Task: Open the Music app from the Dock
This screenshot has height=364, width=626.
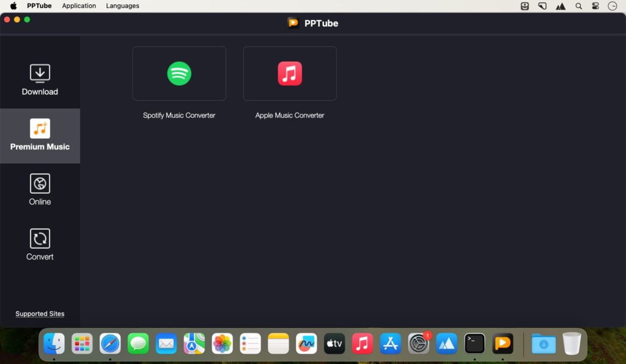Action: (x=362, y=343)
